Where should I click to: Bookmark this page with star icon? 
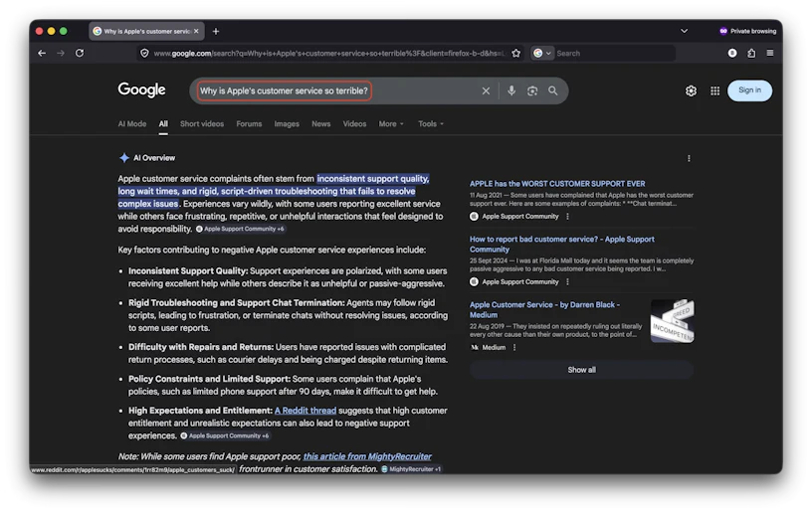coord(515,53)
